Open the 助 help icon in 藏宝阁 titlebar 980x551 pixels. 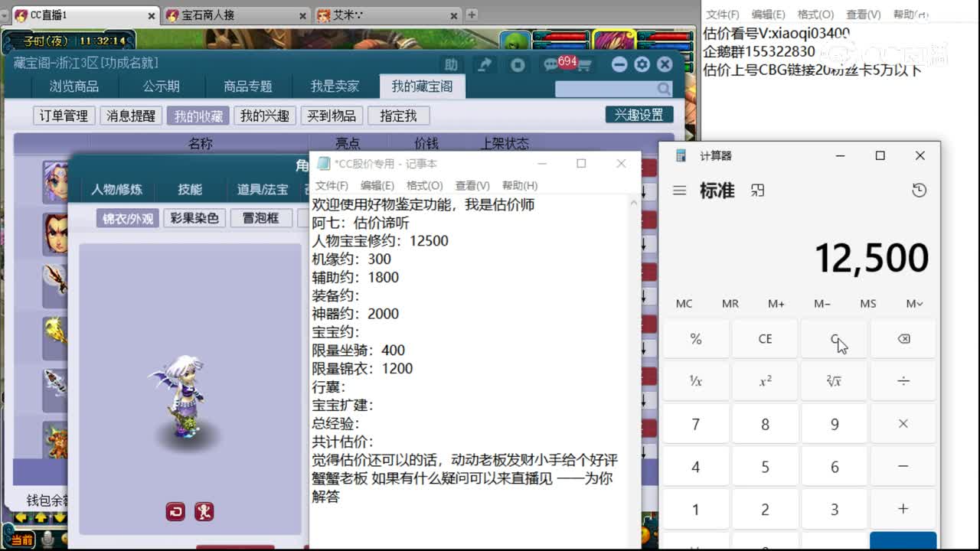tap(451, 64)
